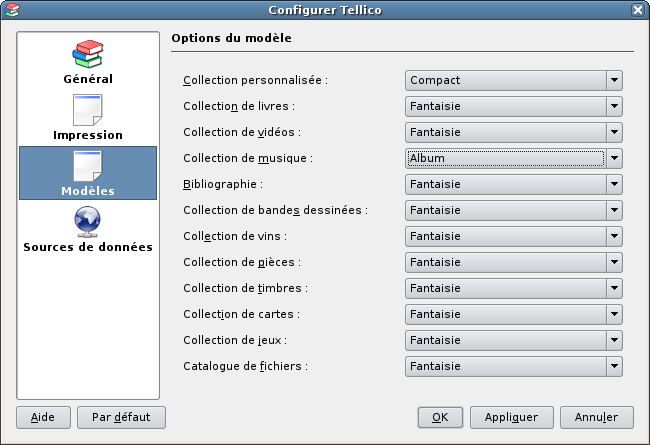The height and width of the screenshot is (445, 650).
Task: Click the Appliquer button
Action: tap(512, 417)
